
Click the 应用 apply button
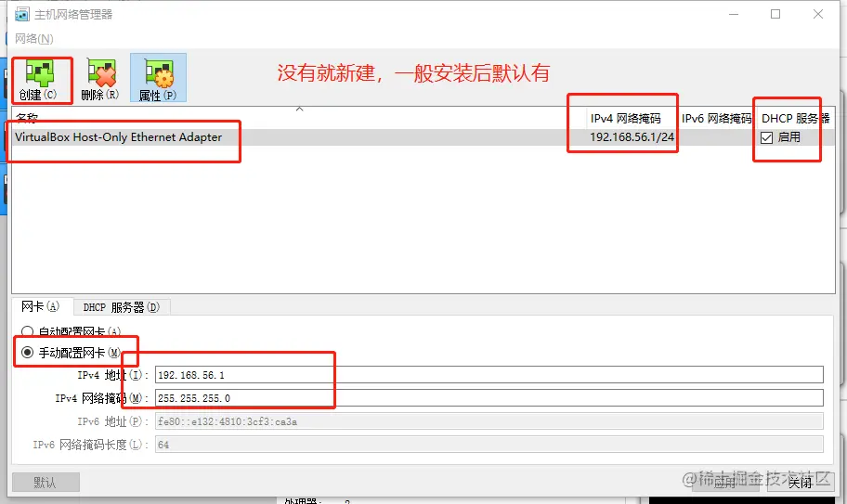(x=725, y=482)
